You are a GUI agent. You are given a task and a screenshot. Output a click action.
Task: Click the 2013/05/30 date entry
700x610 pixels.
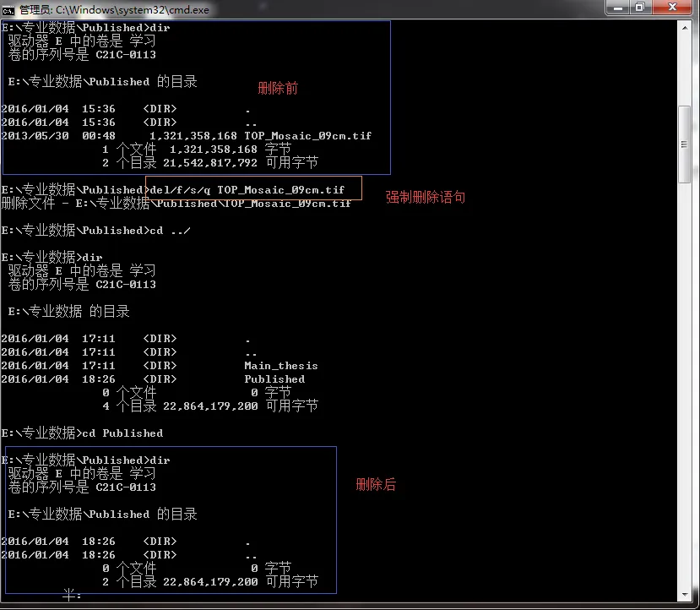pos(35,136)
